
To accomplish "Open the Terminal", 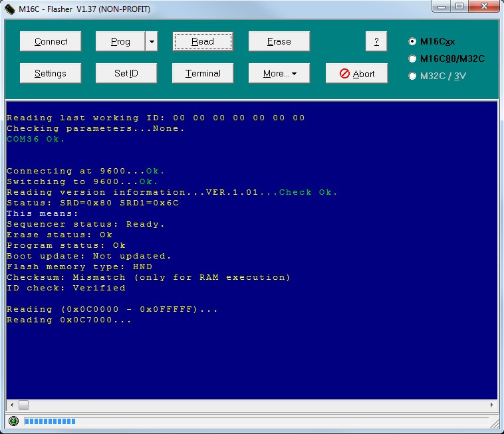I will [203, 73].
